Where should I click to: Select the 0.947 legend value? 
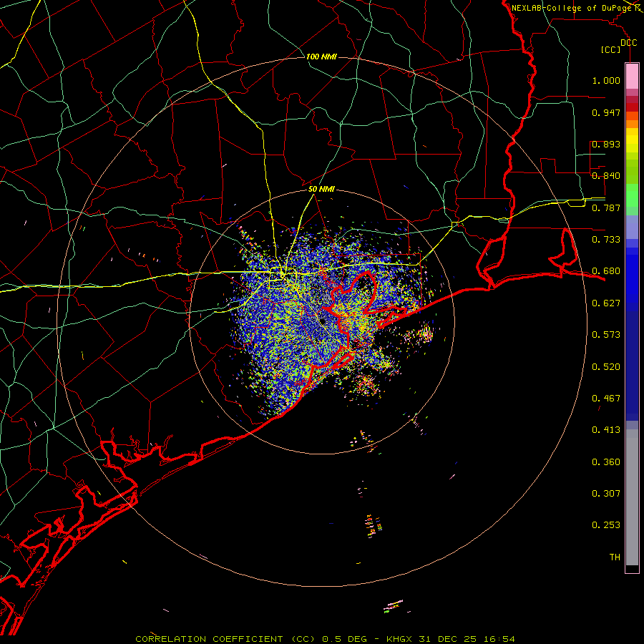pos(606,112)
